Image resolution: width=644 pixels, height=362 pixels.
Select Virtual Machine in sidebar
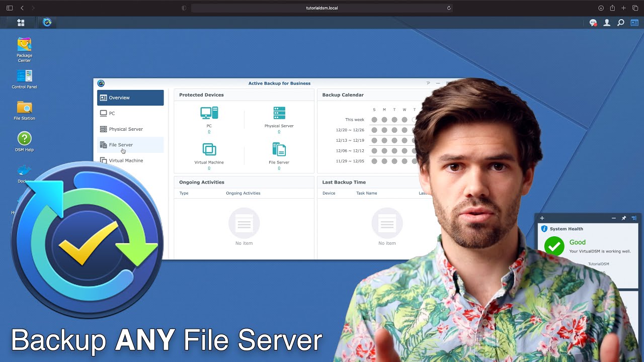click(130, 160)
